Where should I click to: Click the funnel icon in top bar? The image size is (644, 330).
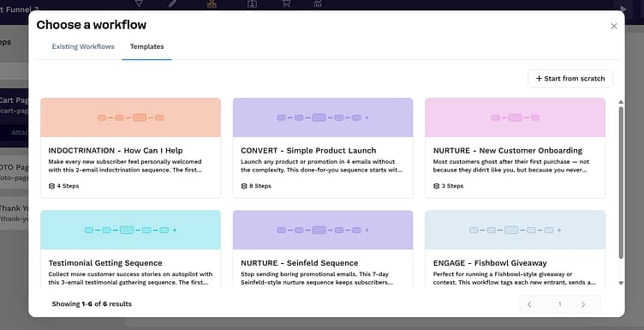[139, 3]
